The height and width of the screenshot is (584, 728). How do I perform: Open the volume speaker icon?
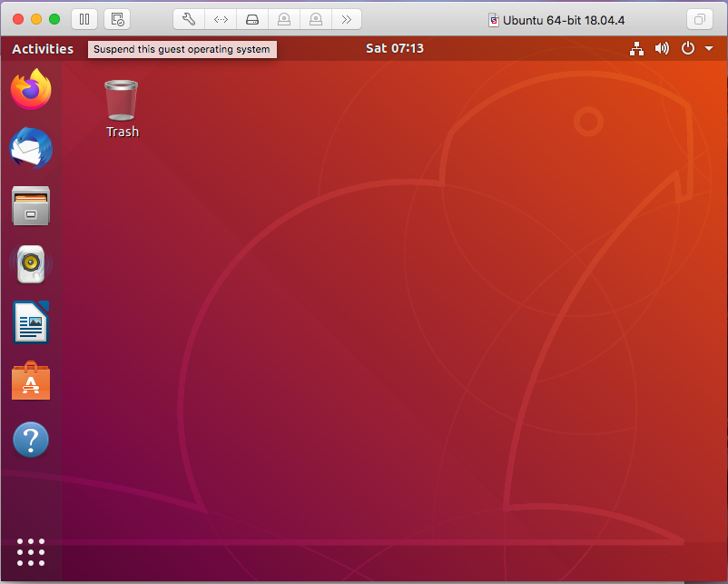[x=662, y=48]
